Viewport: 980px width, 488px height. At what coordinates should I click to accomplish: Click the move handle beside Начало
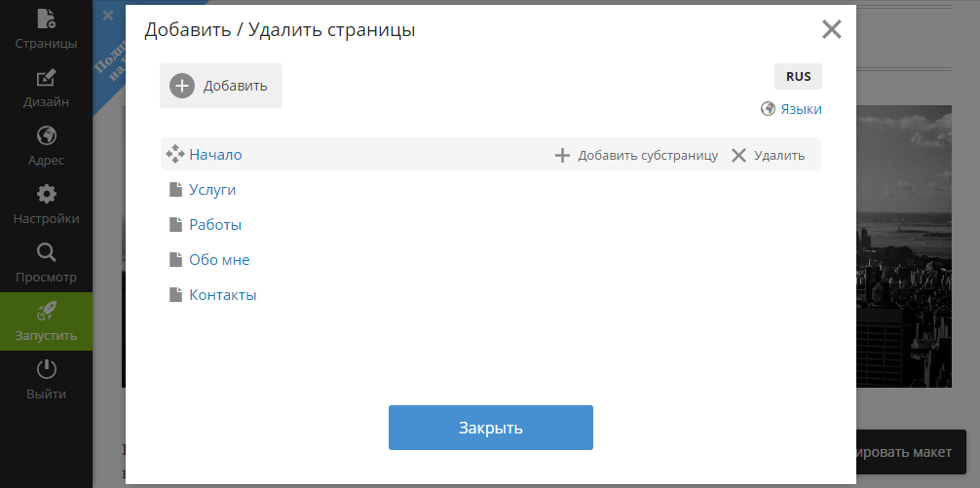pyautogui.click(x=175, y=154)
